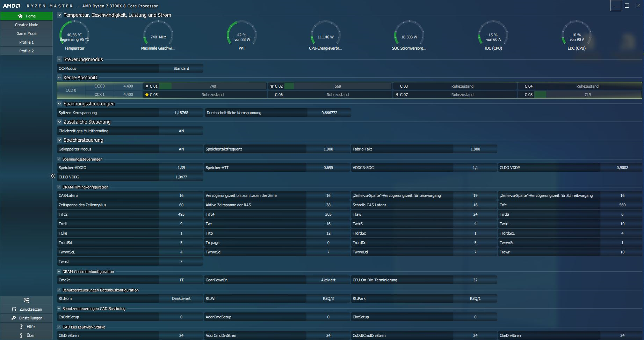The height and width of the screenshot is (340, 644).
Task: Click the Trfc4 value 305
Action: (x=328, y=214)
